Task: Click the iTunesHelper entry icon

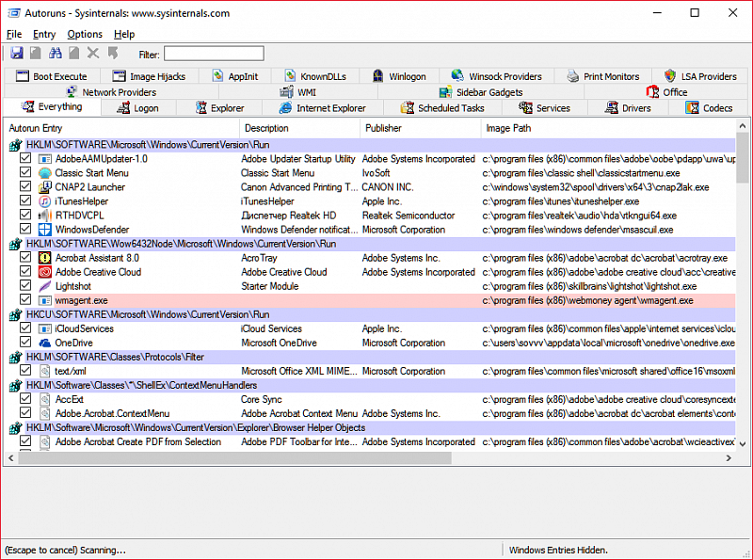Action: point(45,201)
